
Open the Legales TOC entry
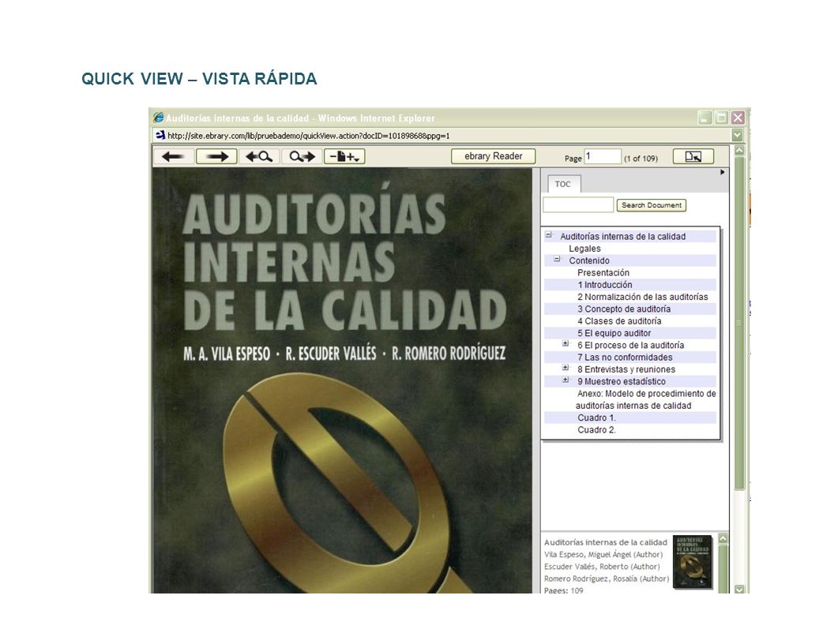coord(584,249)
